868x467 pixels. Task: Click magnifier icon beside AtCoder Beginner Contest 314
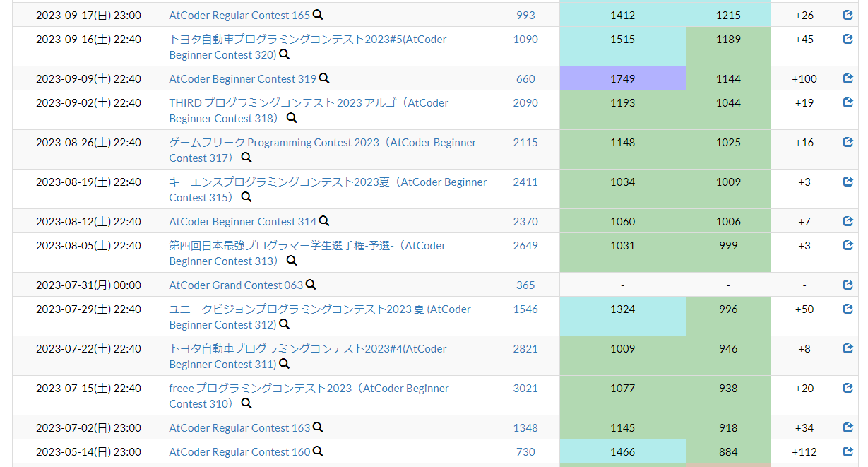pos(324,221)
